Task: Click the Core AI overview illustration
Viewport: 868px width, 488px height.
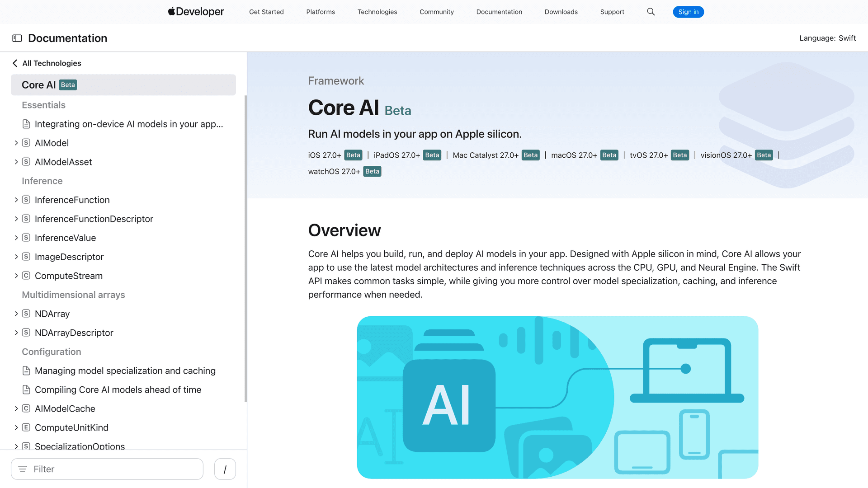Action: point(557,397)
